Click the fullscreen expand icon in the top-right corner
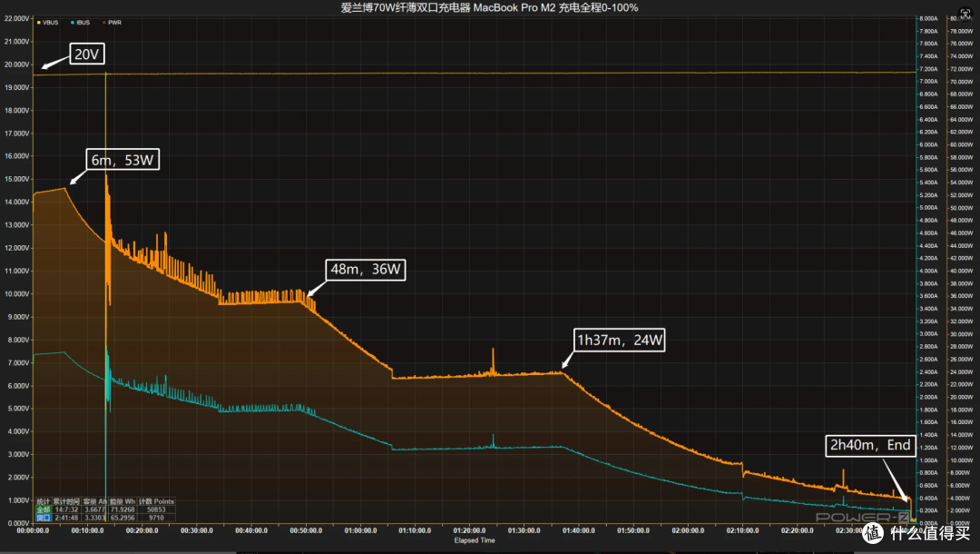980x554 pixels. 965,14
